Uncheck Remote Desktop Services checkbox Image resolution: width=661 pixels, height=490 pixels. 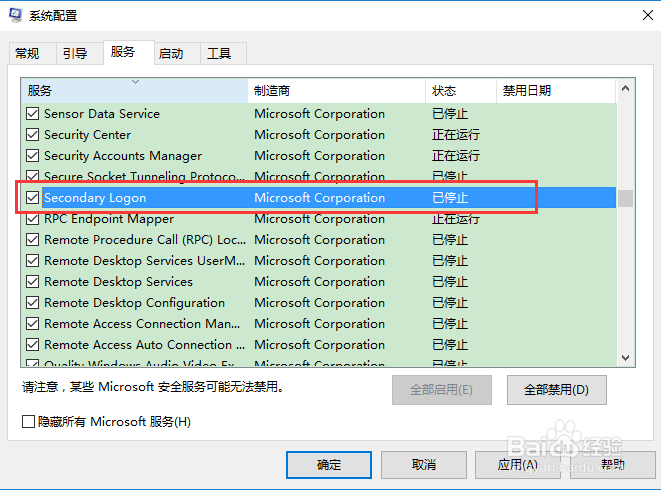(33, 282)
